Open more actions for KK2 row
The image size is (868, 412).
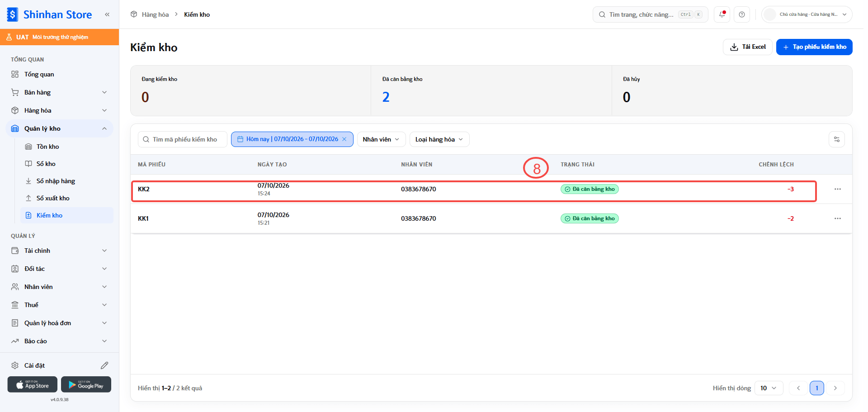click(x=838, y=189)
